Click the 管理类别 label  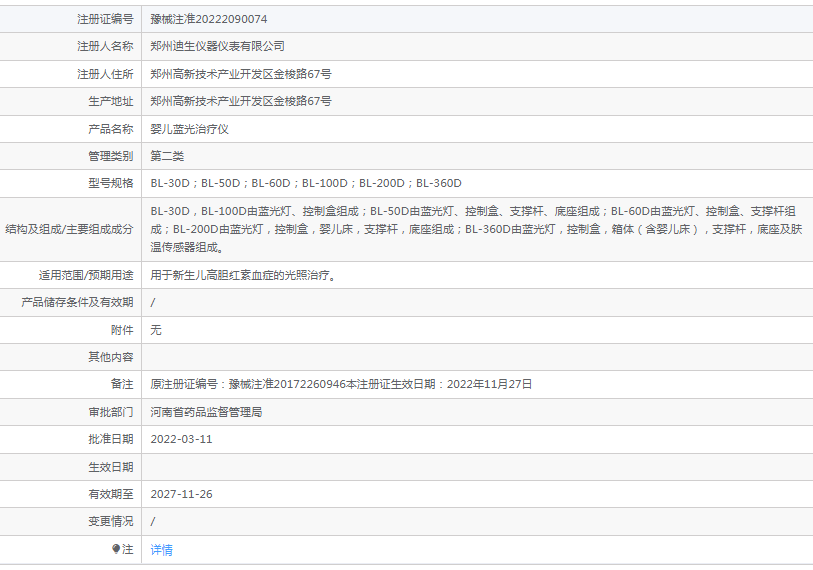pos(110,156)
